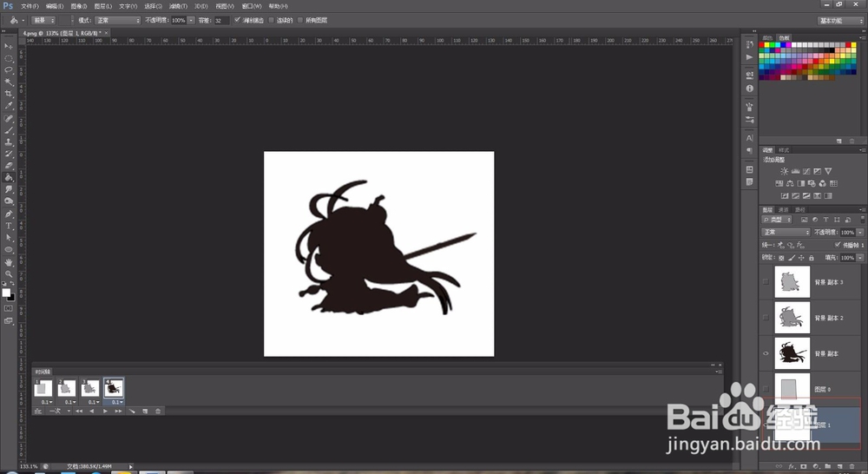Image resolution: width=868 pixels, height=474 pixels.
Task: Open the 文件(F) menu
Action: click(x=30, y=6)
